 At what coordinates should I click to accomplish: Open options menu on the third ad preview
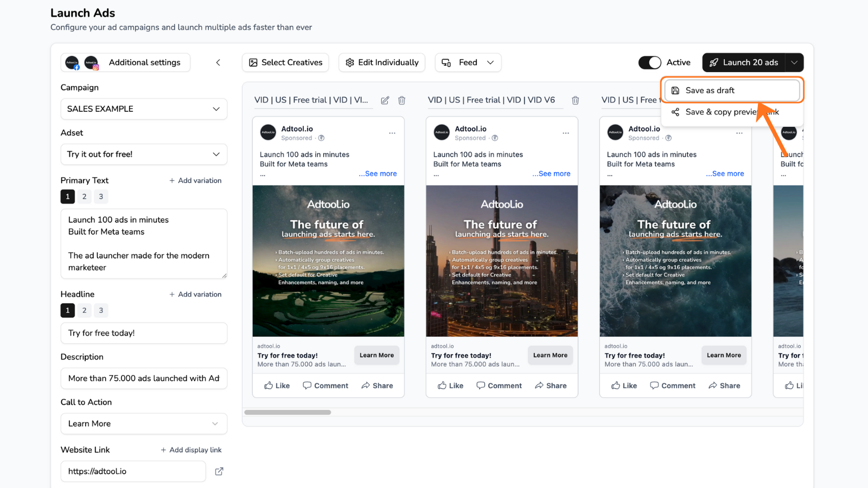[x=739, y=133]
